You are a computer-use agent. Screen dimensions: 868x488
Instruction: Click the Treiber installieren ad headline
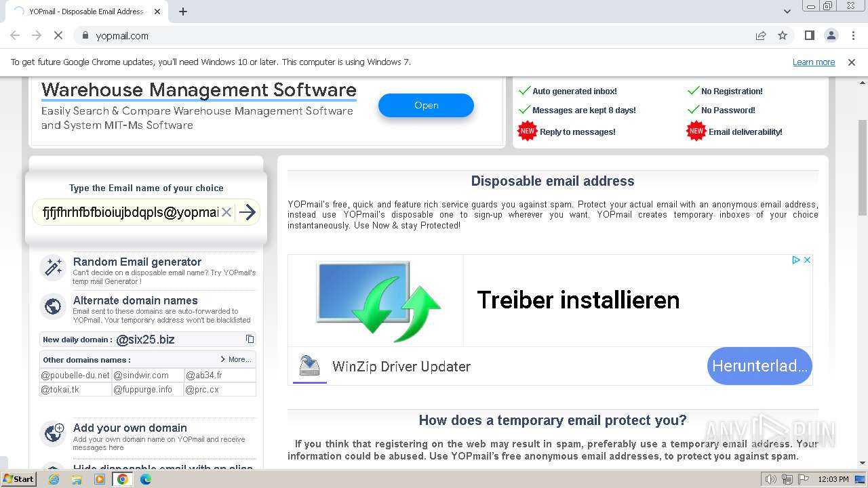pyautogui.click(x=578, y=300)
